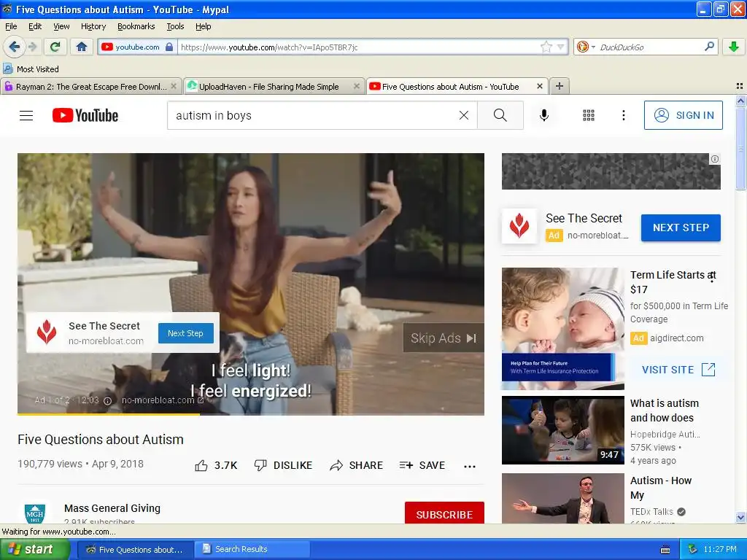747x560 pixels.
Task: Open the list all tabs icon
Action: (x=740, y=86)
